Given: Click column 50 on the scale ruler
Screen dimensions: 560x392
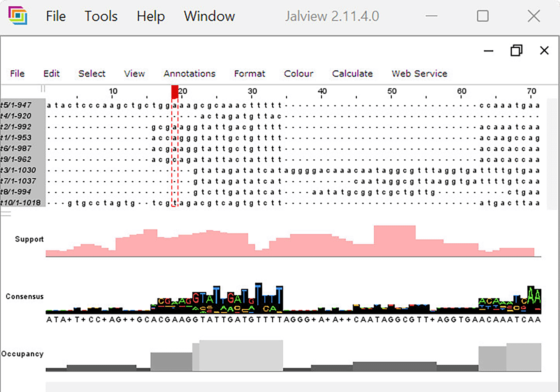Looking at the screenshot, I should 392,91.
